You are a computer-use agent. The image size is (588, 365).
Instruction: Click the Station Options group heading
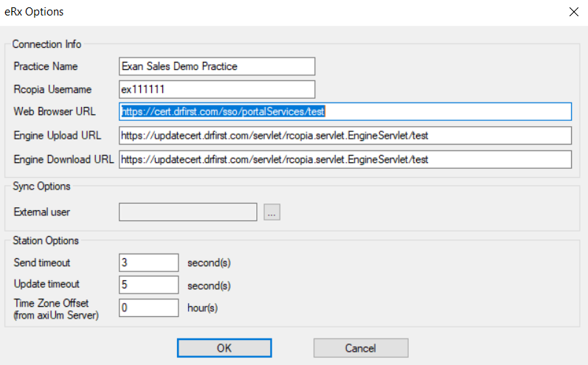pos(46,240)
